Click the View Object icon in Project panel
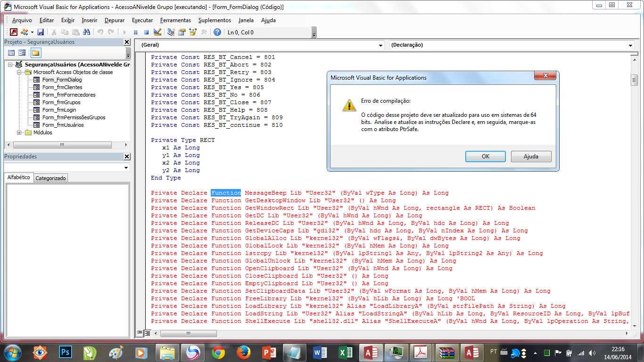The width and height of the screenshot is (644, 362). point(22,52)
